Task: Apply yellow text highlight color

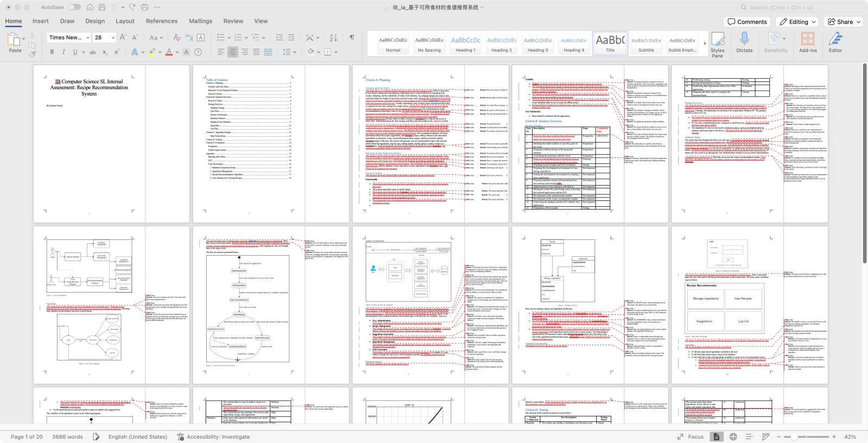Action: (x=152, y=52)
